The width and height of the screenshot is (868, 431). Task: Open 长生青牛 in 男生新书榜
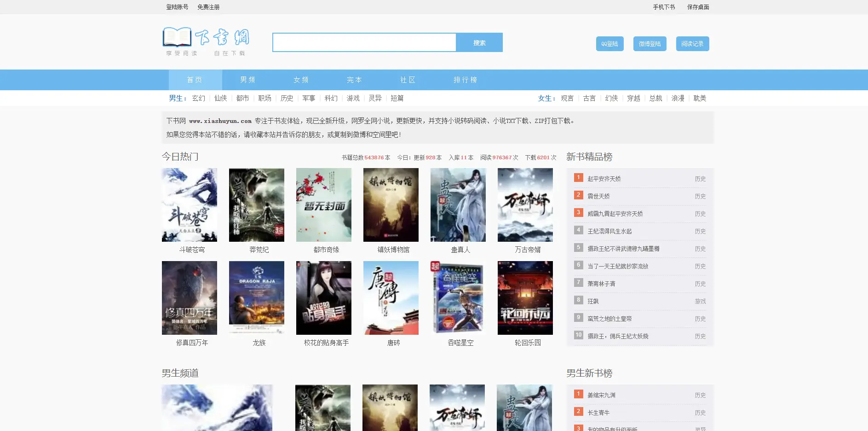(x=598, y=413)
